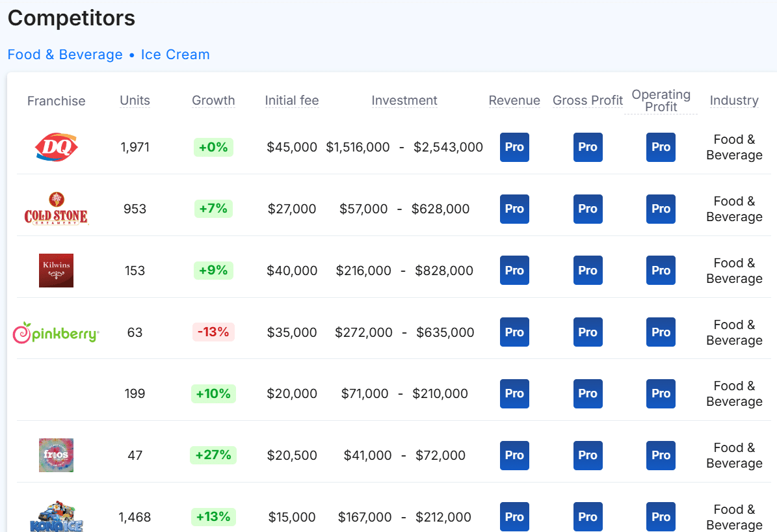Sort by the Growth column header
This screenshot has height=532, width=777.
tap(213, 101)
